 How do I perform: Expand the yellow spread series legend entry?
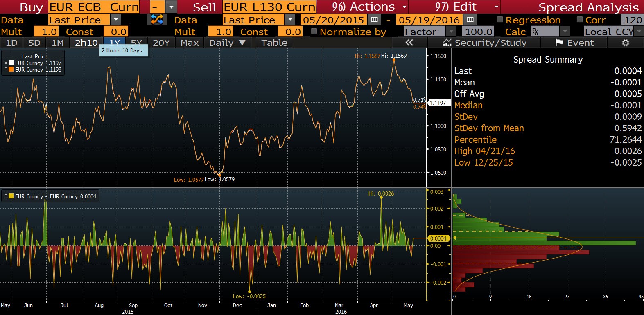click(6, 196)
